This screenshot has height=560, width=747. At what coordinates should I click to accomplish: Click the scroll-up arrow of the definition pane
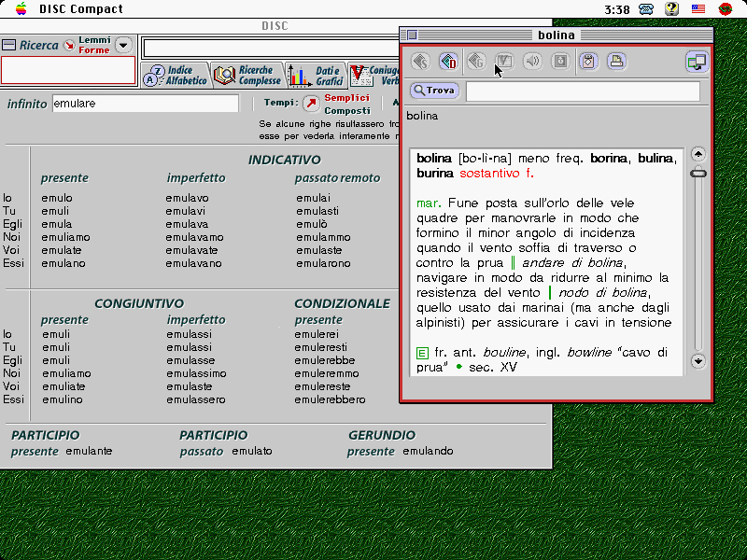point(698,154)
